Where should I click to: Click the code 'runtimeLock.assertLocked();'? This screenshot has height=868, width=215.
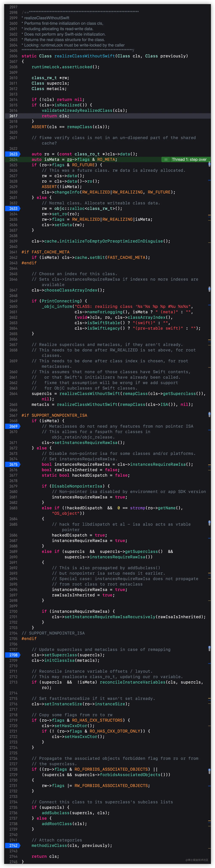(x=66, y=67)
